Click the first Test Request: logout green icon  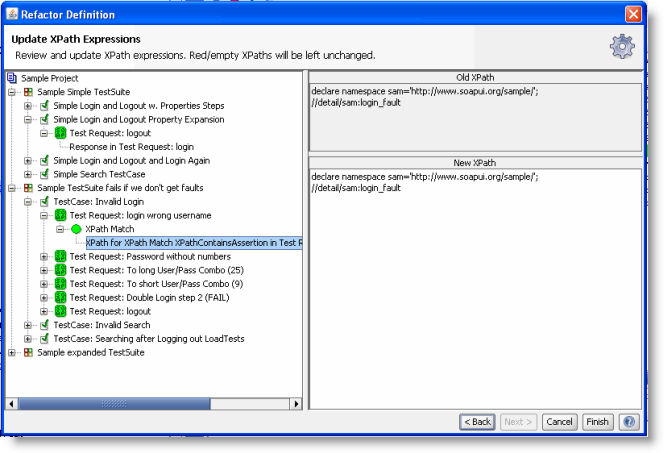coord(61,133)
